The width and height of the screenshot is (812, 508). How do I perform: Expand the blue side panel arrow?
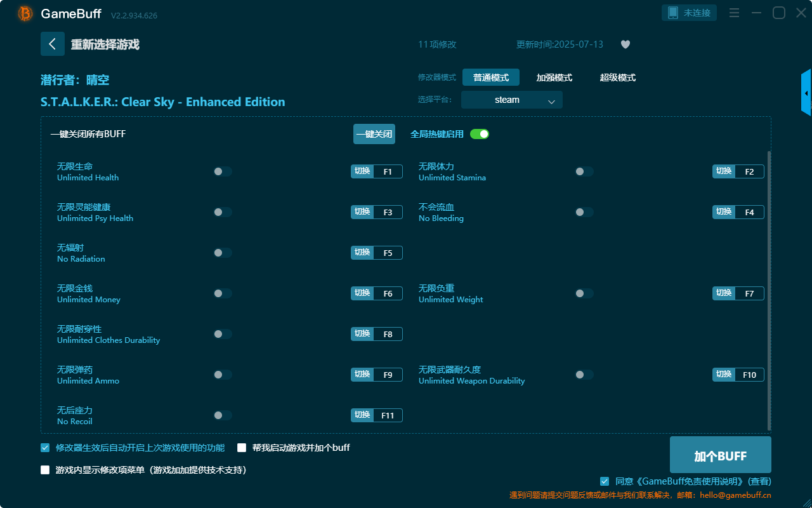click(806, 93)
